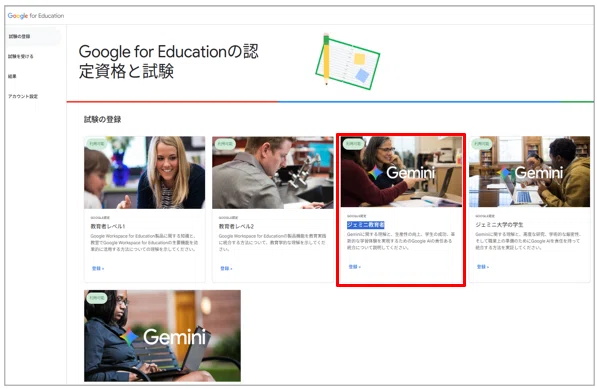
Task: Click the ジェミニ大学の学生 description text
Action: coord(528,241)
